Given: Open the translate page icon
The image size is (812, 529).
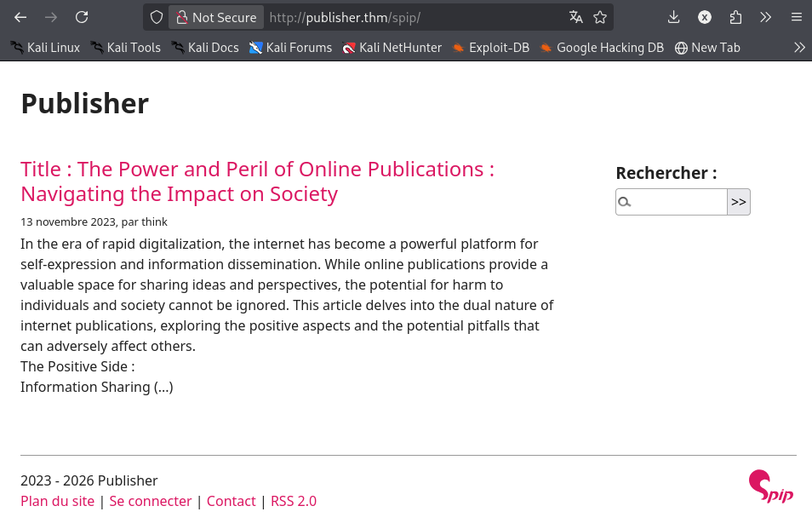Looking at the screenshot, I should pyautogui.click(x=576, y=18).
